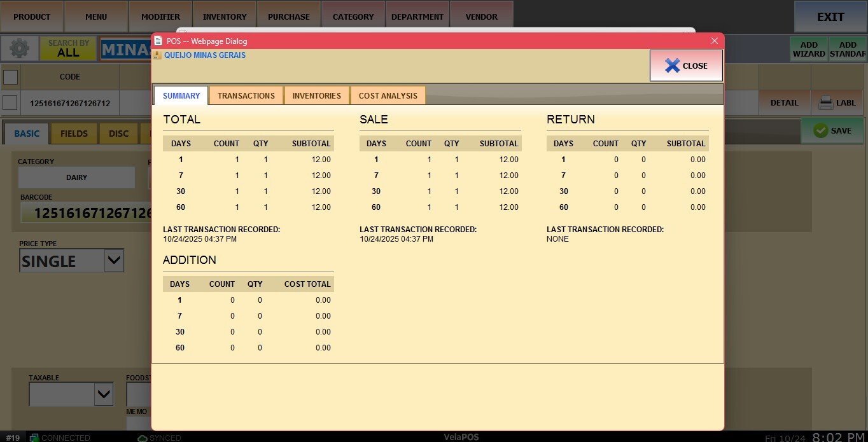
Task: Click the printer icon beside LABL
Action: pyautogui.click(x=825, y=102)
